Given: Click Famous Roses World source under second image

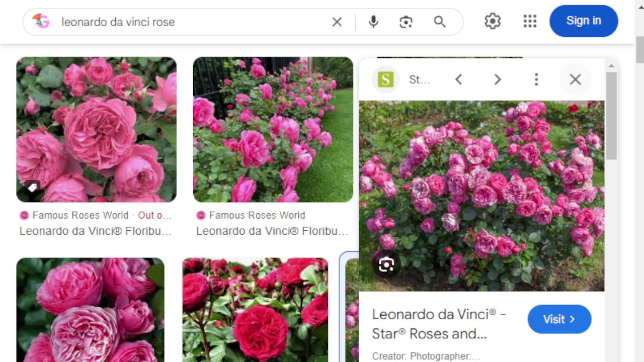Looking at the screenshot, I should (x=257, y=215).
